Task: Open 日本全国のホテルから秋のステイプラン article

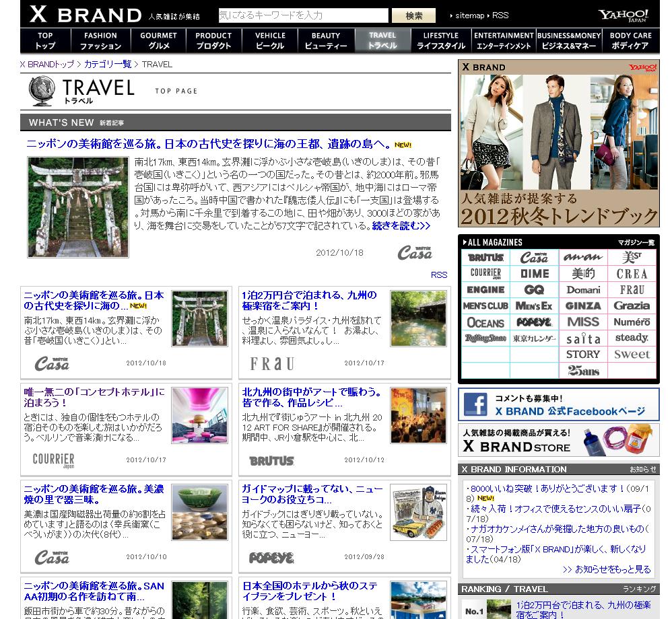Action: pyautogui.click(x=310, y=591)
